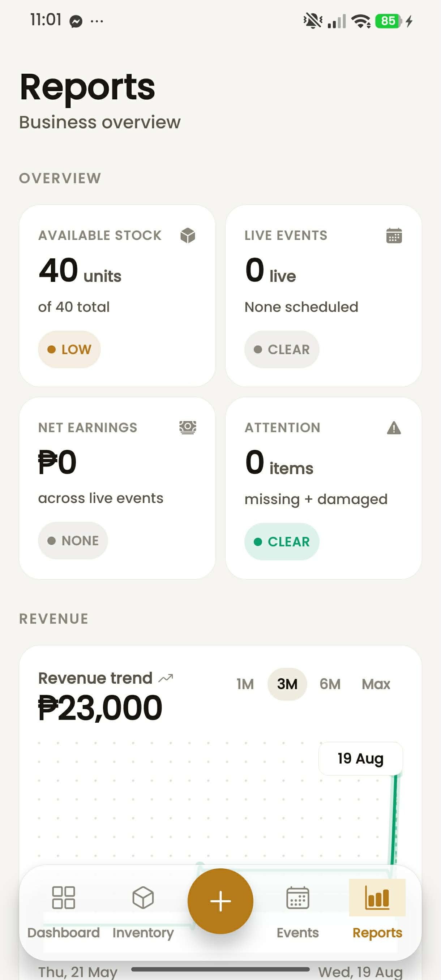441x980 pixels.
Task: Switch to the Reports tab
Action: (377, 911)
